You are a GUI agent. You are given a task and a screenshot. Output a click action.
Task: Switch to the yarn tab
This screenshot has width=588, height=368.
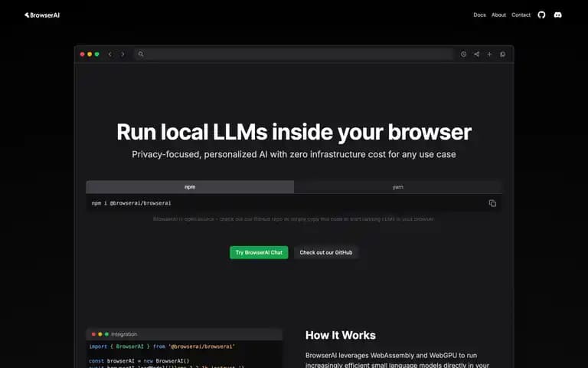[x=398, y=187]
